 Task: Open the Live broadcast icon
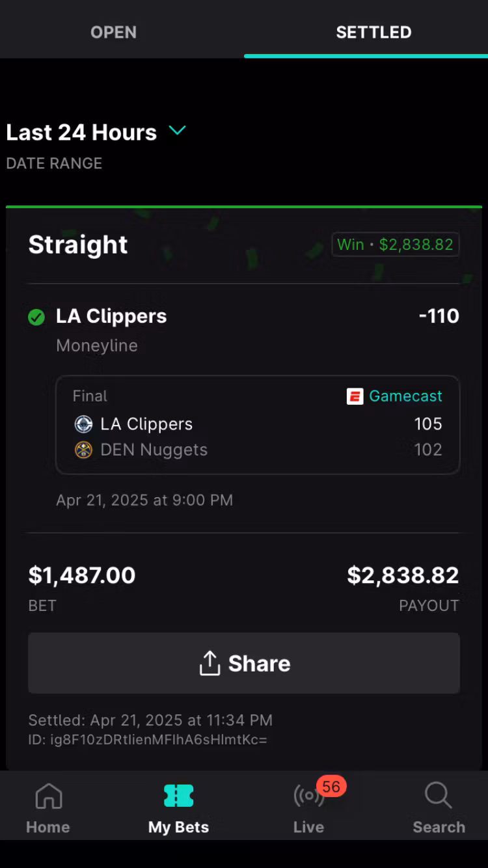tap(307, 796)
